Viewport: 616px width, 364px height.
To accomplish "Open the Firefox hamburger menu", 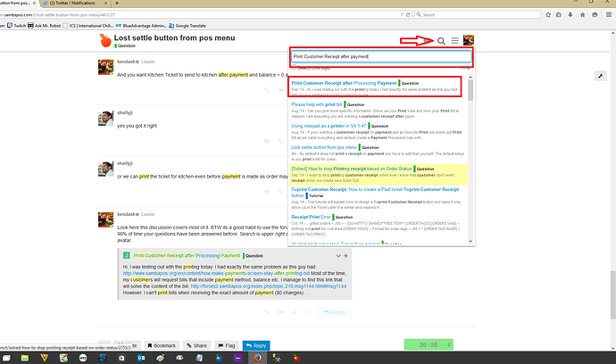I will point(609,14).
